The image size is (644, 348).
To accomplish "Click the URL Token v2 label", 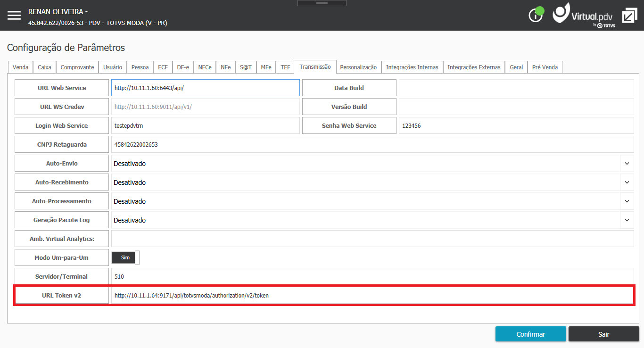I will [x=62, y=295].
